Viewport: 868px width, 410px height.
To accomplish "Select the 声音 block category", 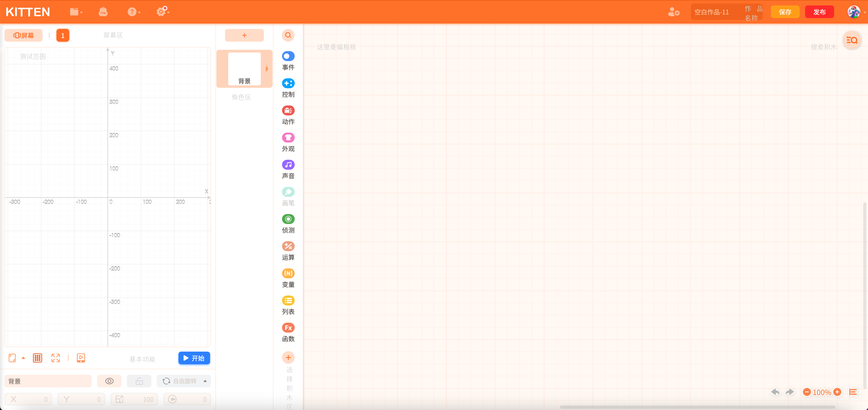I will pos(288,169).
